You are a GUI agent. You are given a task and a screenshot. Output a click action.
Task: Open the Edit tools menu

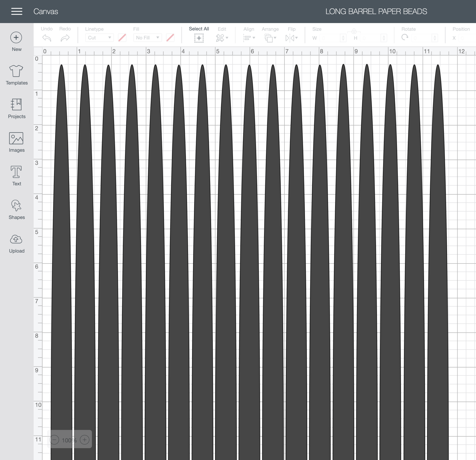[x=222, y=38]
